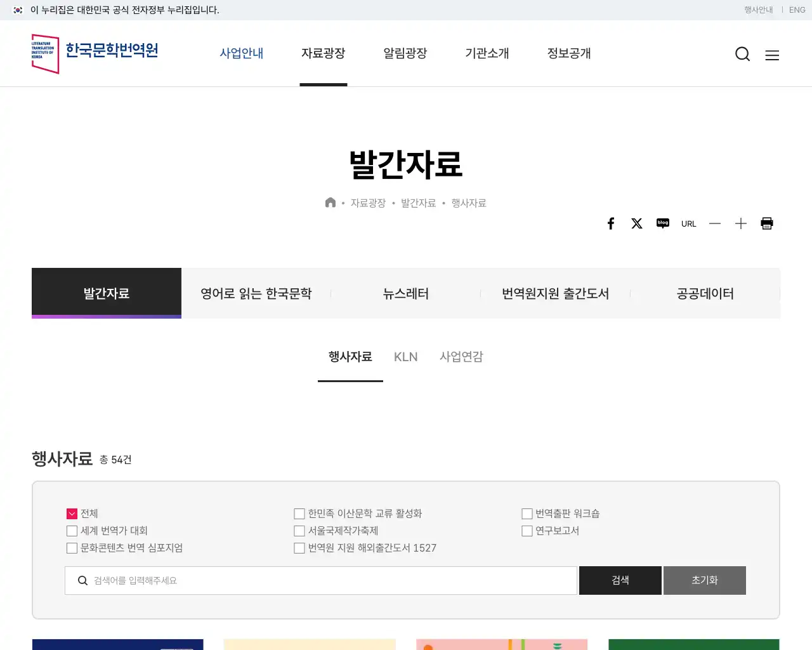
Task: Enable the 세계 번역가 대회 checkbox
Action: coord(72,531)
